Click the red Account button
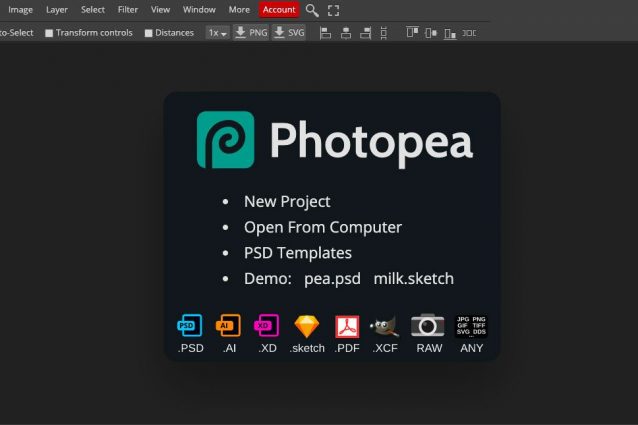 tap(279, 10)
